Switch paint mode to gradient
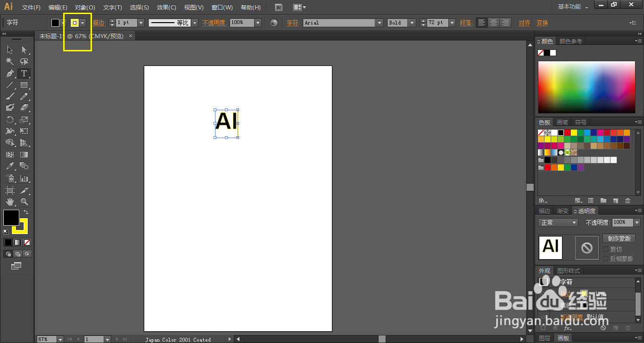This screenshot has height=343, width=644. (x=17, y=243)
